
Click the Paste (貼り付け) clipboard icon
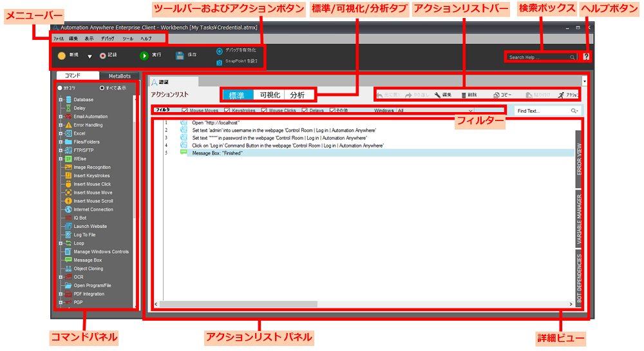click(529, 95)
